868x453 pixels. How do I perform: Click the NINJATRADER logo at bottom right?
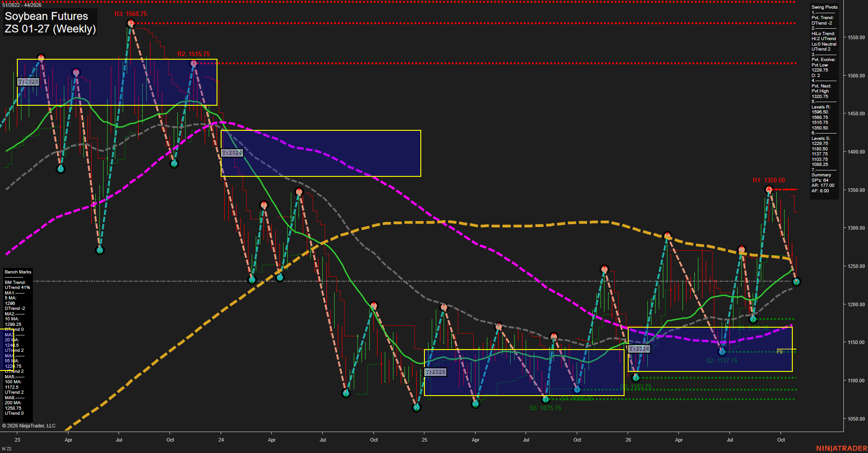click(x=842, y=448)
